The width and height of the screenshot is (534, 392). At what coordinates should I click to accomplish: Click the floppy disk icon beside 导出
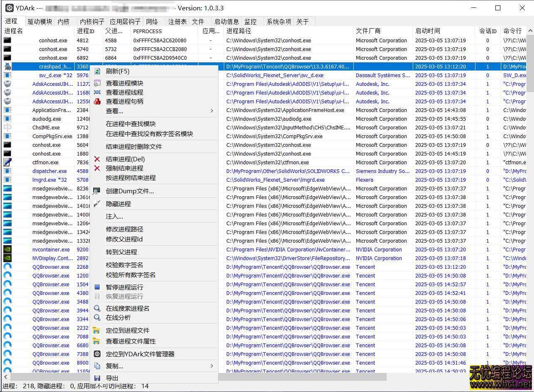click(97, 378)
